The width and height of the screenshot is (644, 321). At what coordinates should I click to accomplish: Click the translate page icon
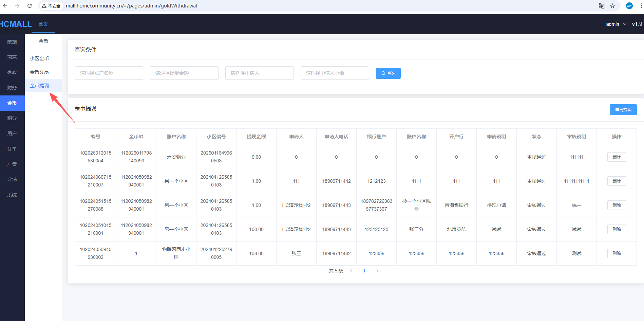(x=601, y=6)
